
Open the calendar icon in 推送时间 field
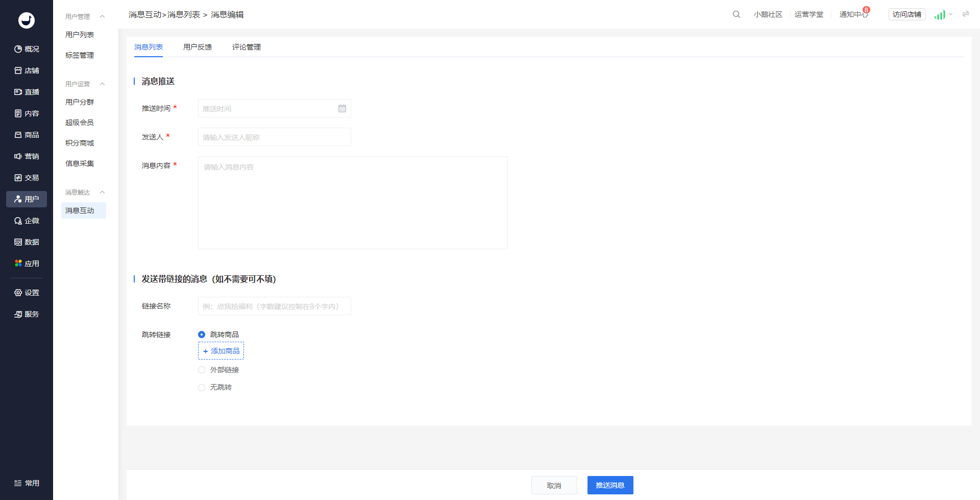342,108
